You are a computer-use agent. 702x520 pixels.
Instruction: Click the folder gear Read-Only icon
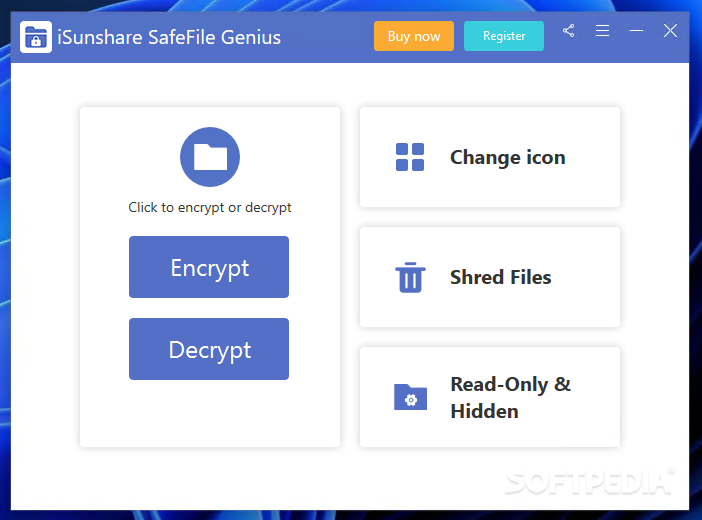coord(410,397)
